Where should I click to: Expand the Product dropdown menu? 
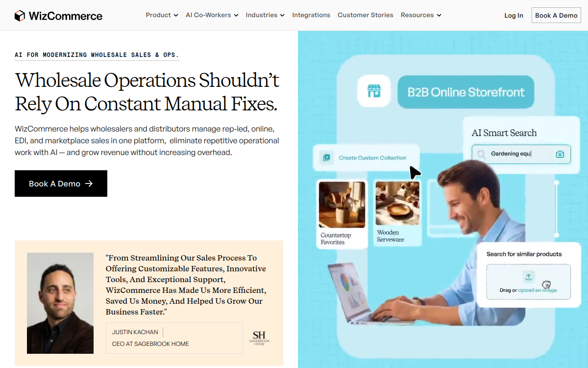point(162,15)
